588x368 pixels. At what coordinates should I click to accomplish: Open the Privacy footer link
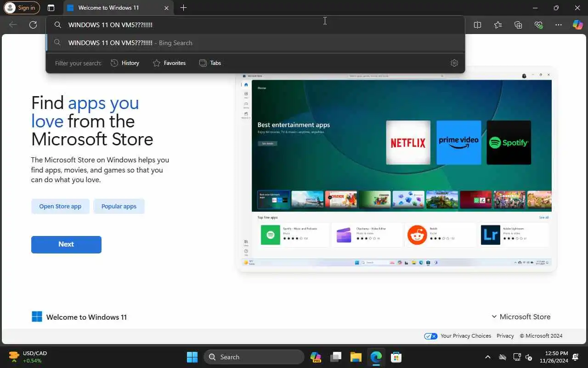[x=505, y=336]
